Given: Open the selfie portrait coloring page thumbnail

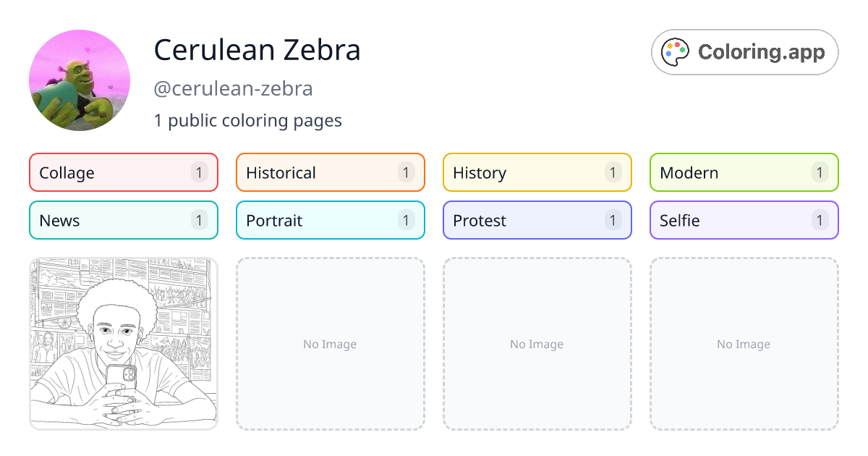Looking at the screenshot, I should (x=123, y=344).
